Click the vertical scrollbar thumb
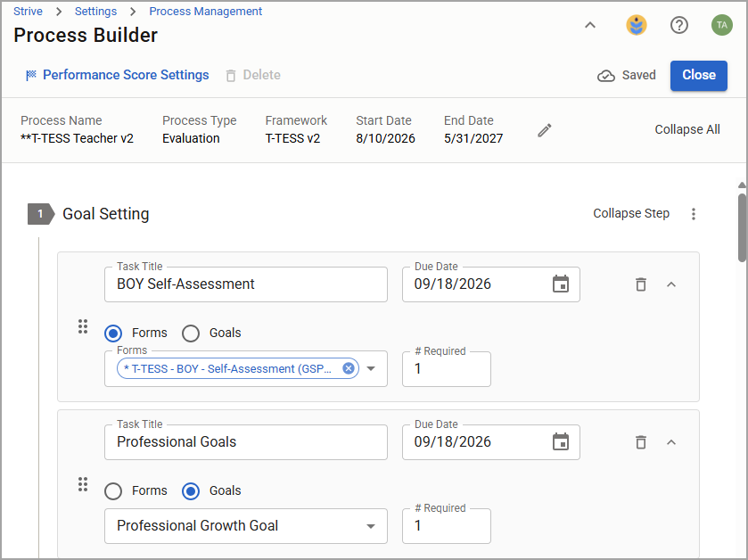 click(x=743, y=227)
